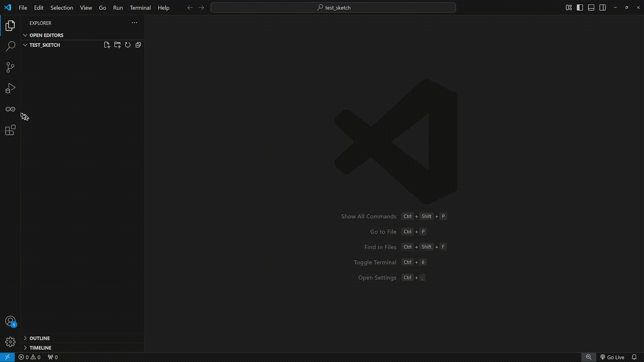
Task: Click the Go Live status button
Action: coord(612,357)
